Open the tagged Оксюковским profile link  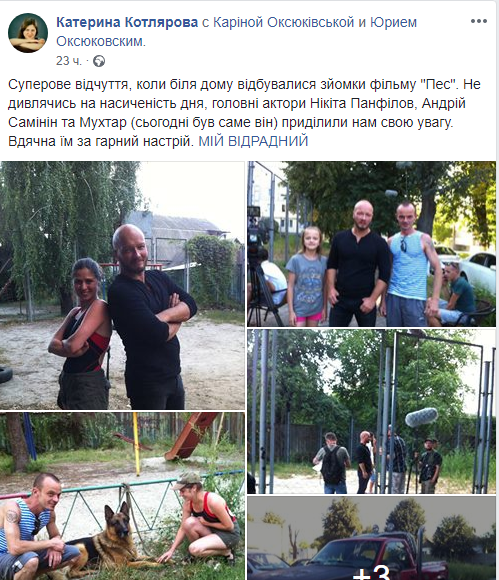click(100, 41)
